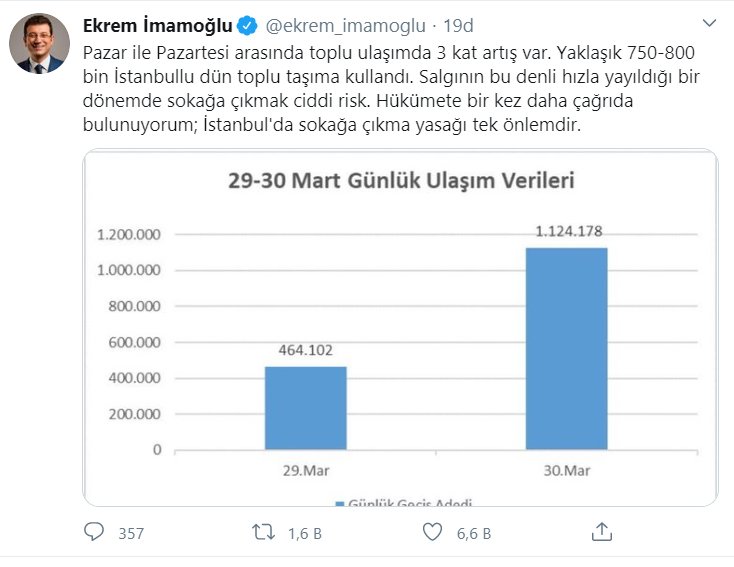734x567 pixels.
Task: Like the tweet with the heart icon
Action: 432,533
